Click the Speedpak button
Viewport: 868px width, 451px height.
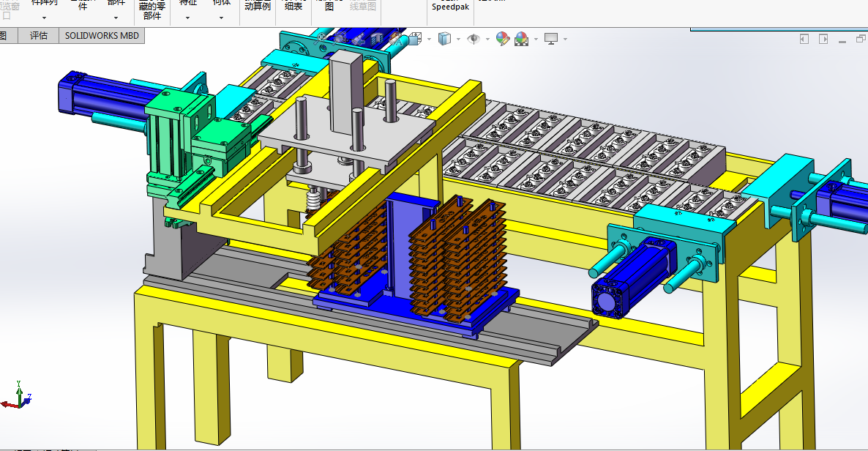(450, 7)
